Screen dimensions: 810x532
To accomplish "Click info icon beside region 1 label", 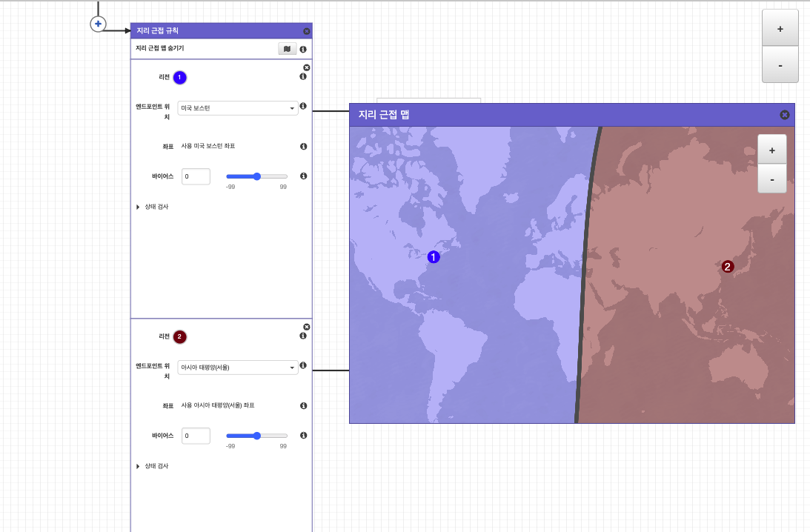I will coord(303,77).
